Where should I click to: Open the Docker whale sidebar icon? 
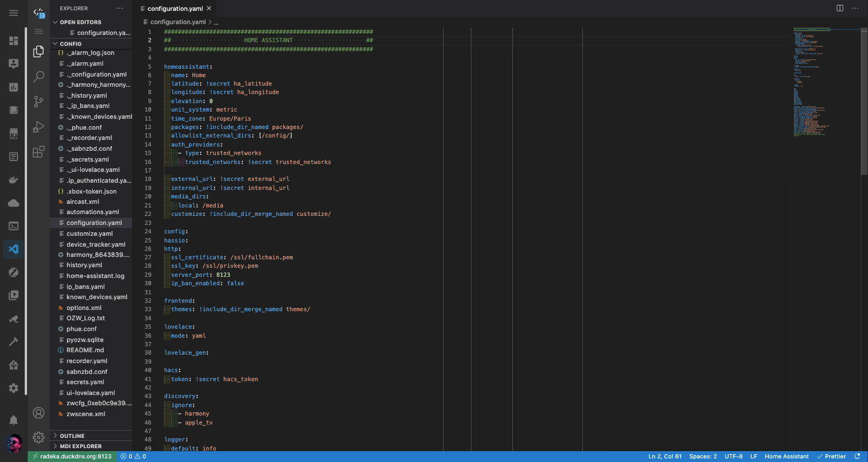(13, 180)
